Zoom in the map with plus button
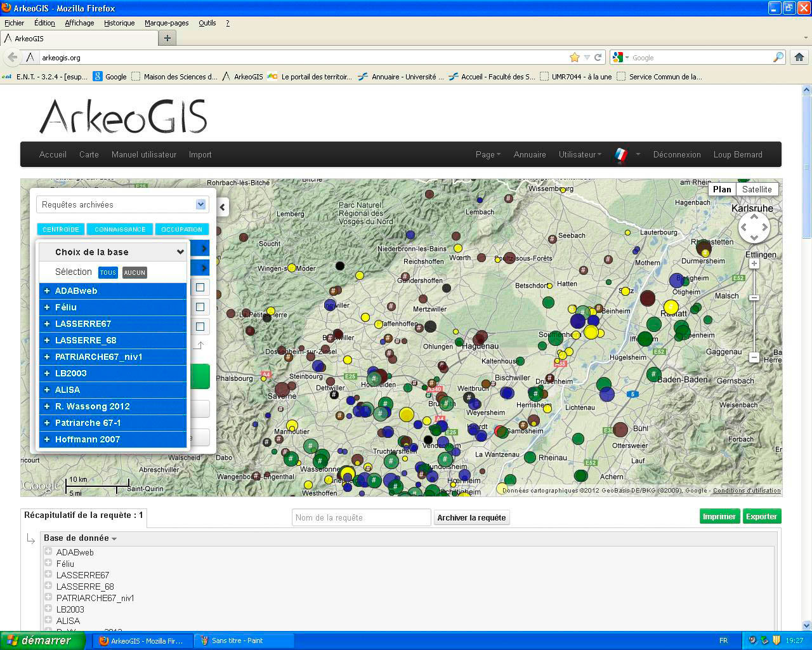Image resolution: width=812 pixels, height=650 pixels. [754, 263]
